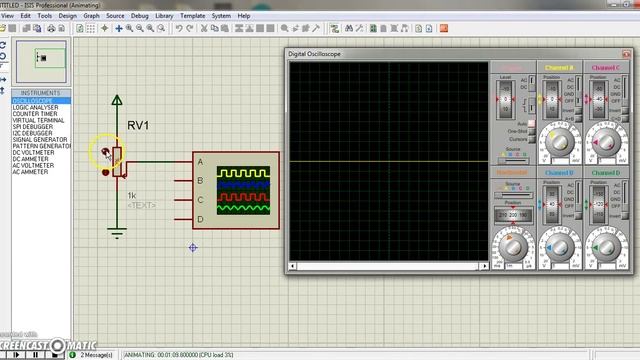Click the oscilloscope screen scroll-right arrow
Image resolution: width=640 pixels, height=360 pixels.
[484, 266]
